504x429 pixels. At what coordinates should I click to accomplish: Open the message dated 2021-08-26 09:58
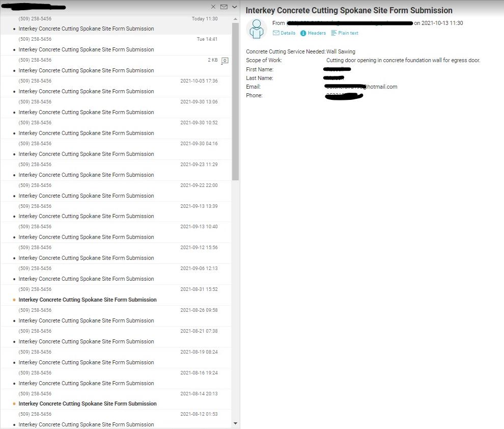pyautogui.click(x=116, y=316)
